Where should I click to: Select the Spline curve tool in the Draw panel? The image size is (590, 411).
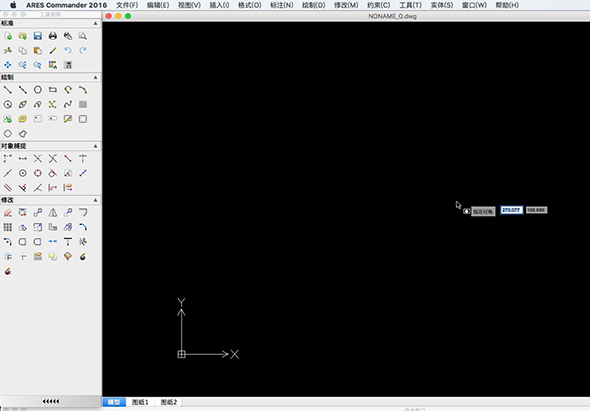[68, 104]
